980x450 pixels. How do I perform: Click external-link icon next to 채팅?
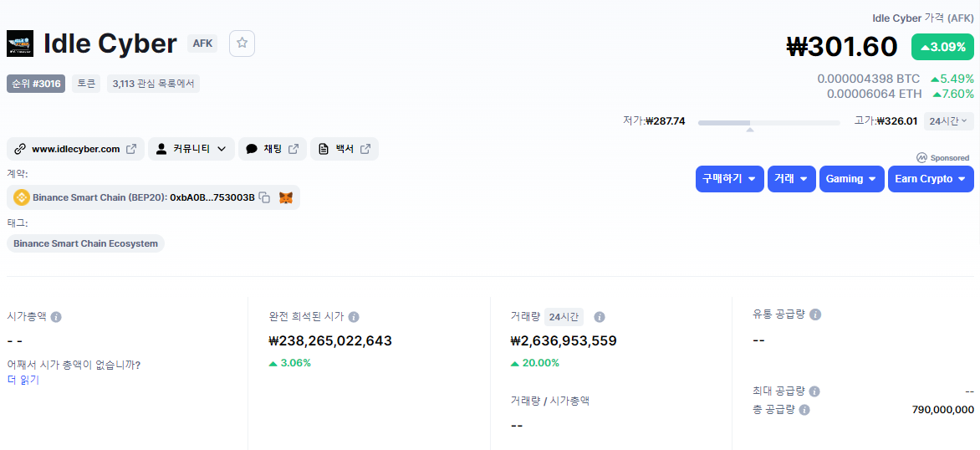pos(293,149)
